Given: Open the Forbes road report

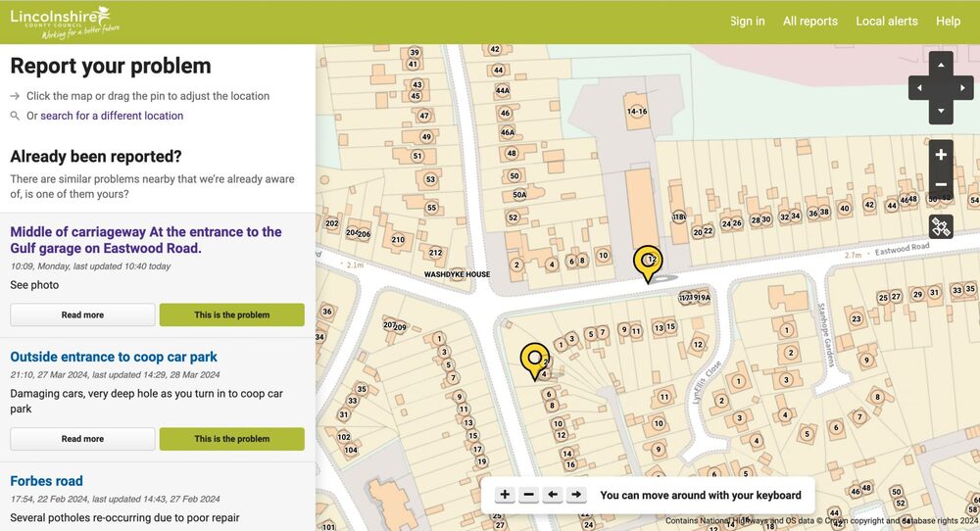Looking at the screenshot, I should (x=46, y=481).
